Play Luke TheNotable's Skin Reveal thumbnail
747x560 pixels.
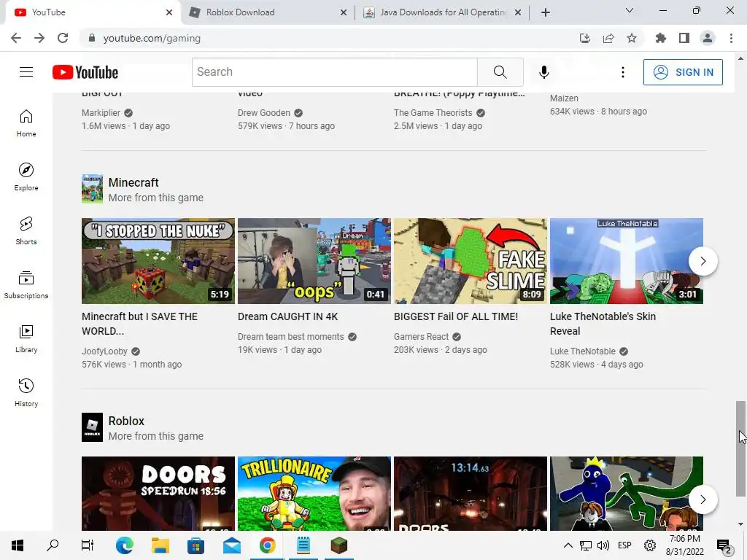point(627,261)
